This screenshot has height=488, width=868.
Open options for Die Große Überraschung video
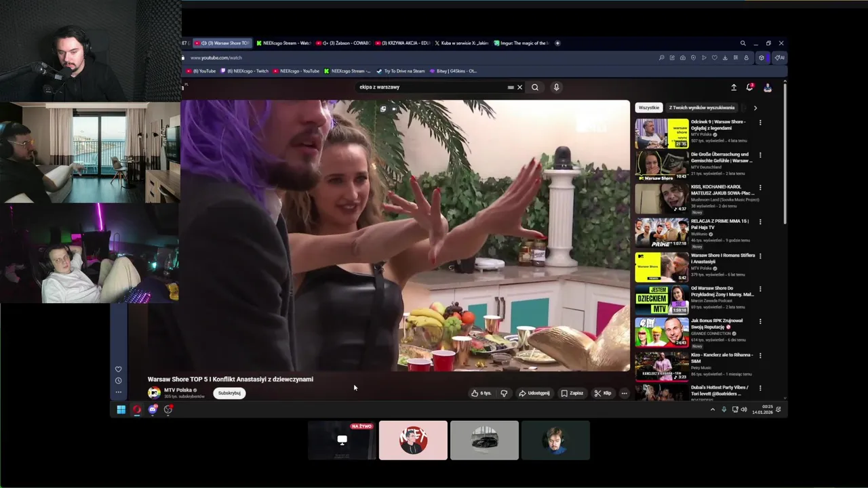[760, 155]
